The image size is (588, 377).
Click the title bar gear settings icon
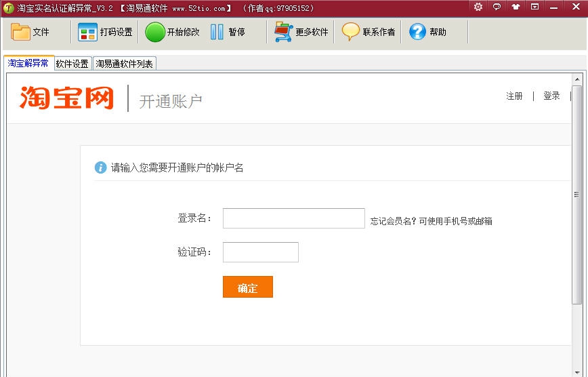pos(478,6)
